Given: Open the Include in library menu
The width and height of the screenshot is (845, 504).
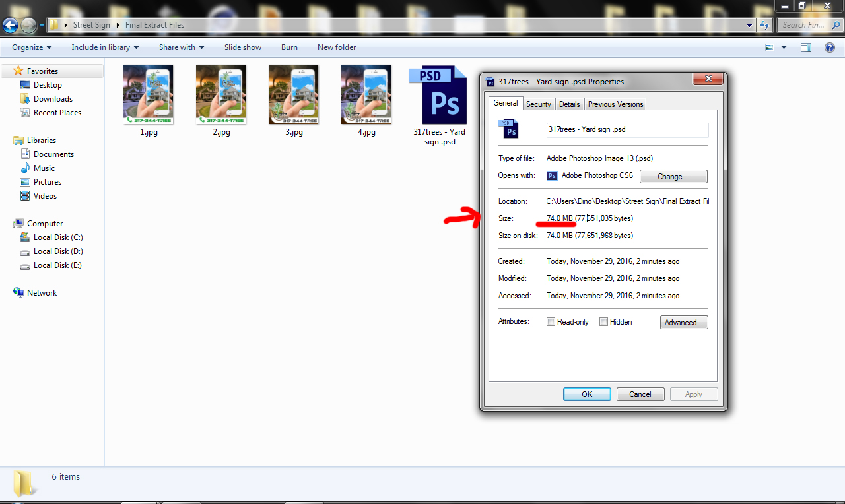Looking at the screenshot, I should (105, 47).
